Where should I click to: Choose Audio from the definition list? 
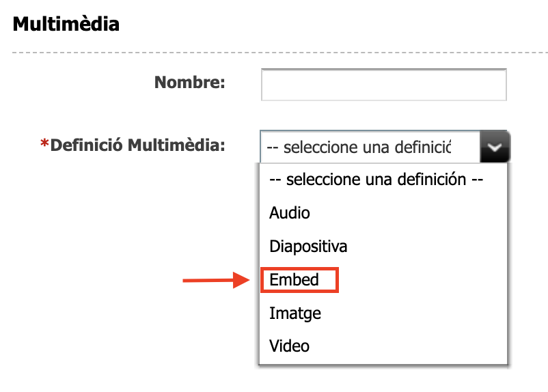pyautogui.click(x=290, y=212)
